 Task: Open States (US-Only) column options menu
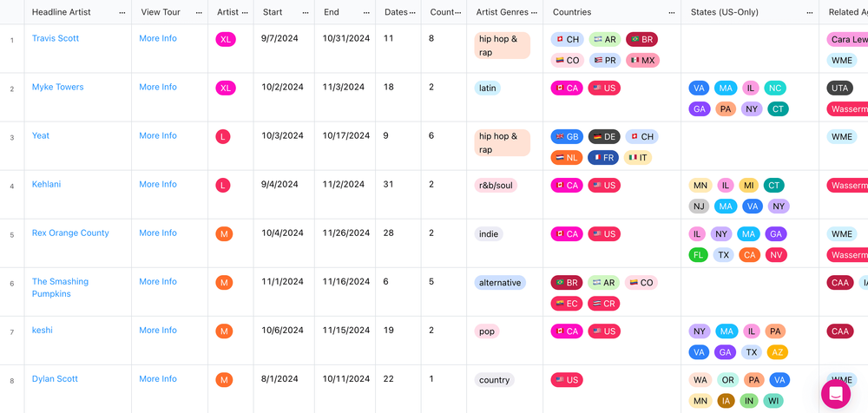[x=810, y=12]
